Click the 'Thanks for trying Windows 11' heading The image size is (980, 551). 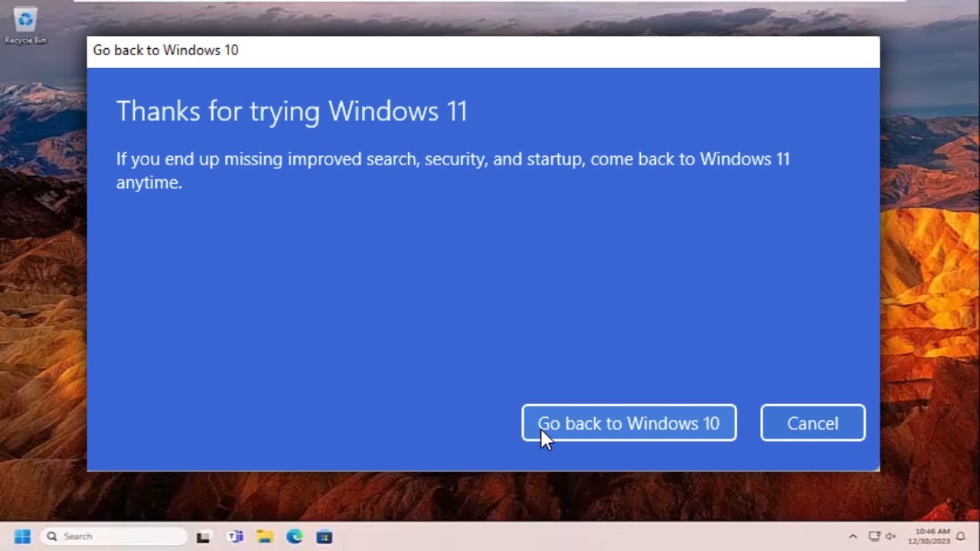click(x=292, y=112)
